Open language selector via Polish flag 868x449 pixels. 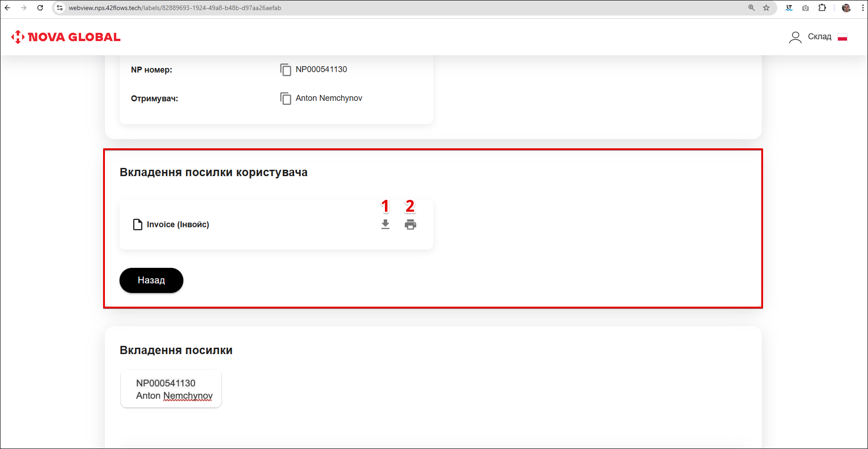pos(842,37)
